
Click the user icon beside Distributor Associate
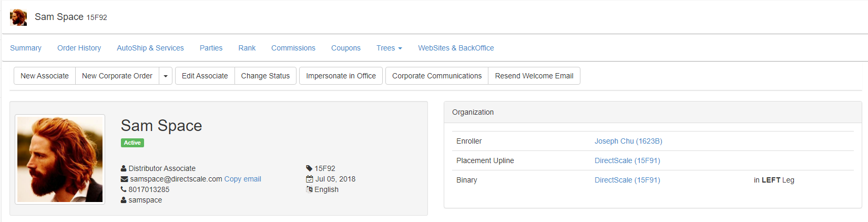tap(124, 169)
